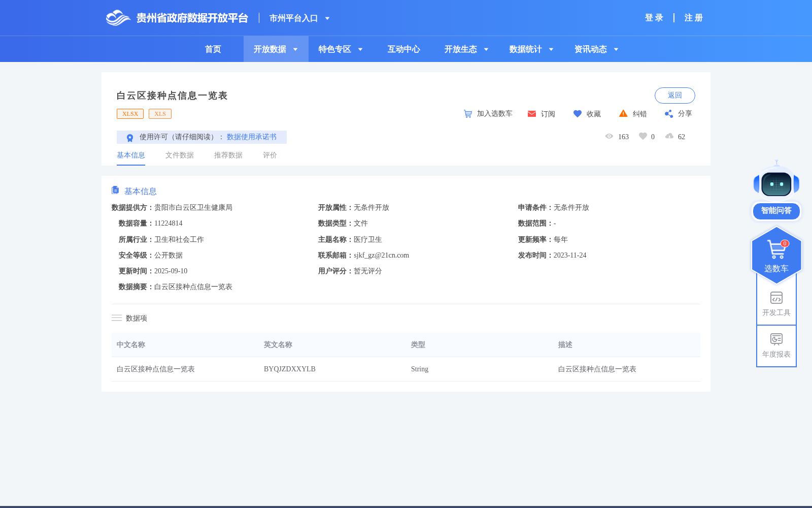Open 年度报表 from the side panel
This screenshot has width=812, height=508.
click(x=776, y=346)
